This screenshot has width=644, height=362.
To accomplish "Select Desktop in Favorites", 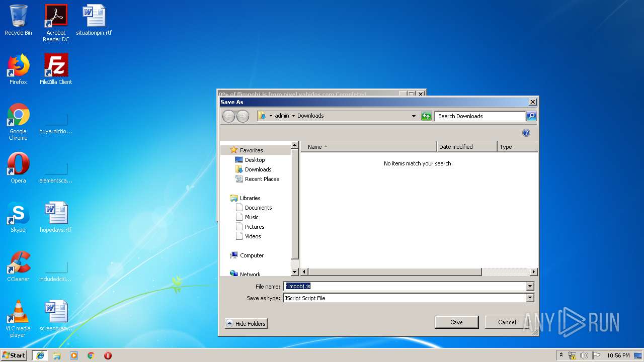I will pyautogui.click(x=255, y=160).
